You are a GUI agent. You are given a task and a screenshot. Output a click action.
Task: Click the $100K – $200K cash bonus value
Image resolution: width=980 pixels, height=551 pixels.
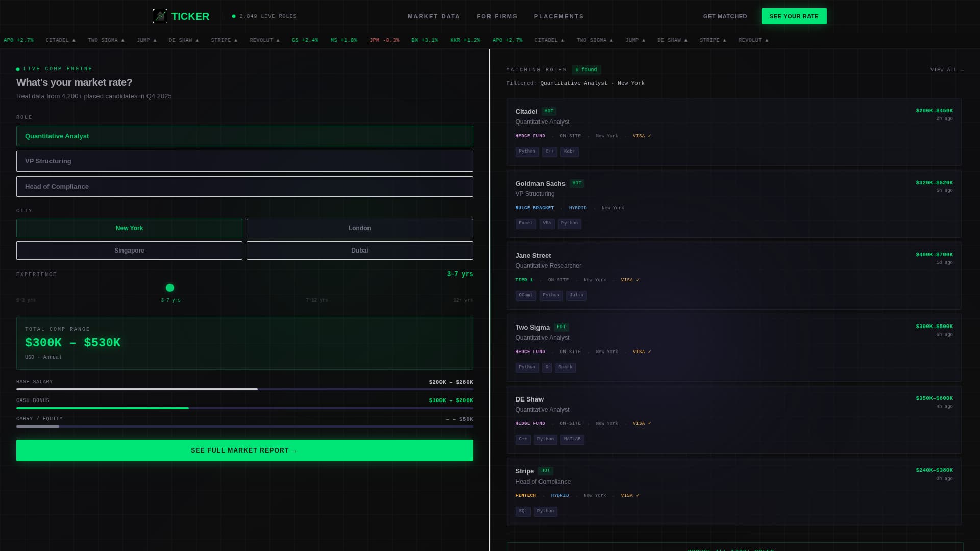(451, 400)
